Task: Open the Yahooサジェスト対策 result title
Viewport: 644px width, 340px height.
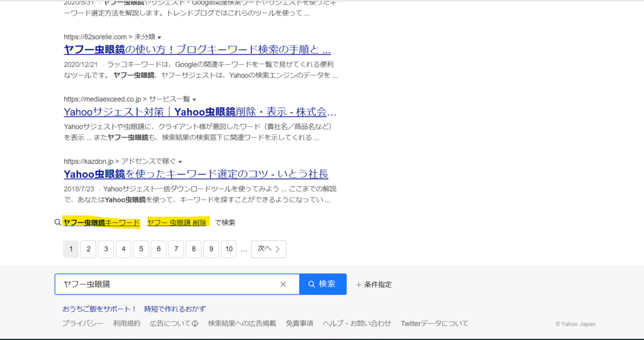Action: tap(200, 112)
